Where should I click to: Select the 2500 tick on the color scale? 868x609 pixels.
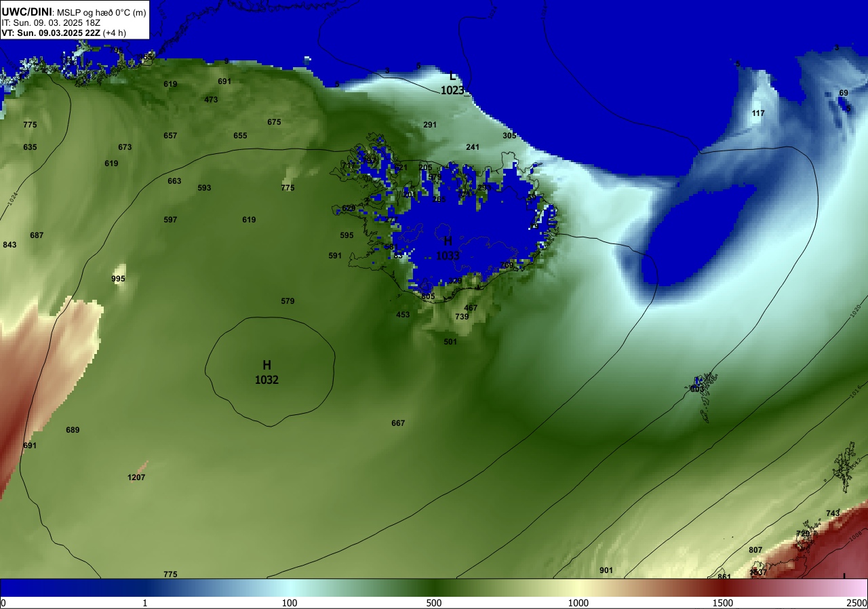[858, 603]
